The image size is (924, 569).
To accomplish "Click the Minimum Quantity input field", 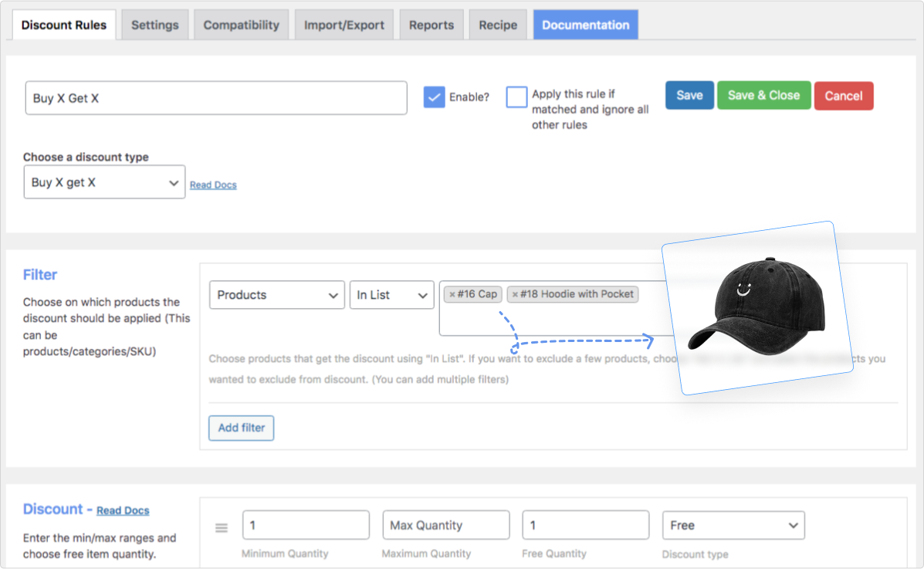I will tap(306, 525).
